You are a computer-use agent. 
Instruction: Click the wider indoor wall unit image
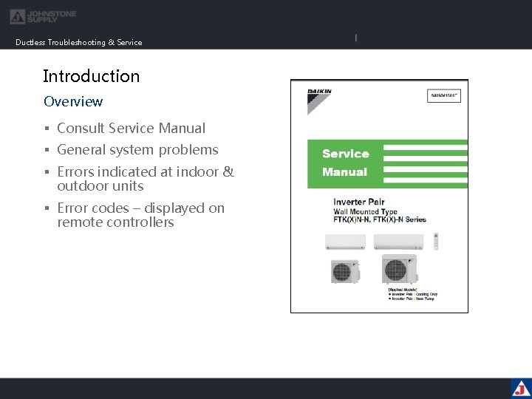pos(399,242)
